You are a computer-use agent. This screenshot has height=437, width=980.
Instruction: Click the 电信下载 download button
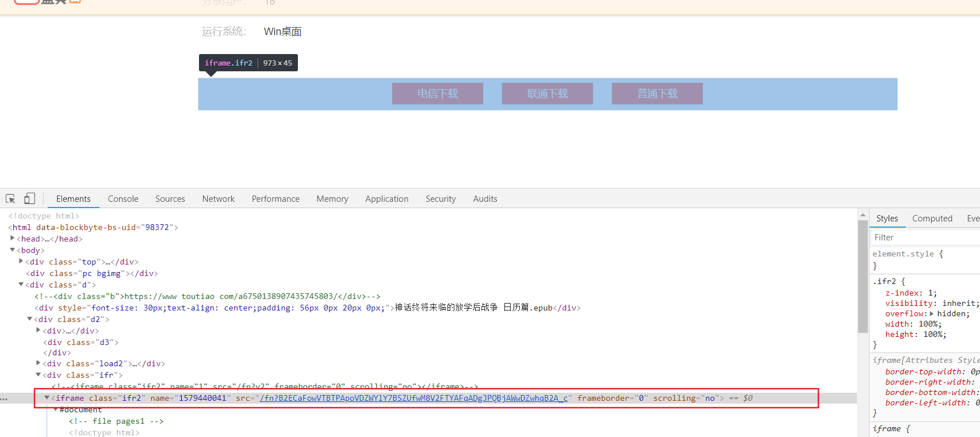[x=438, y=94]
